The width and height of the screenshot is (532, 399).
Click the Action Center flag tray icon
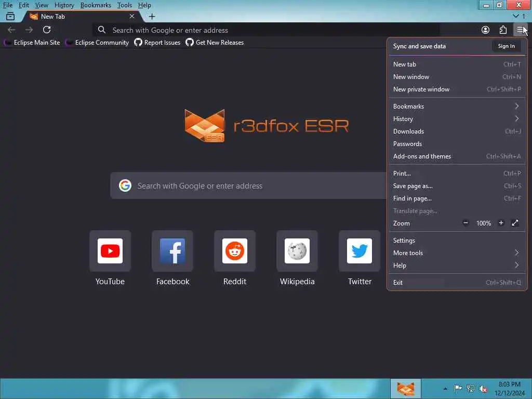[x=458, y=389]
